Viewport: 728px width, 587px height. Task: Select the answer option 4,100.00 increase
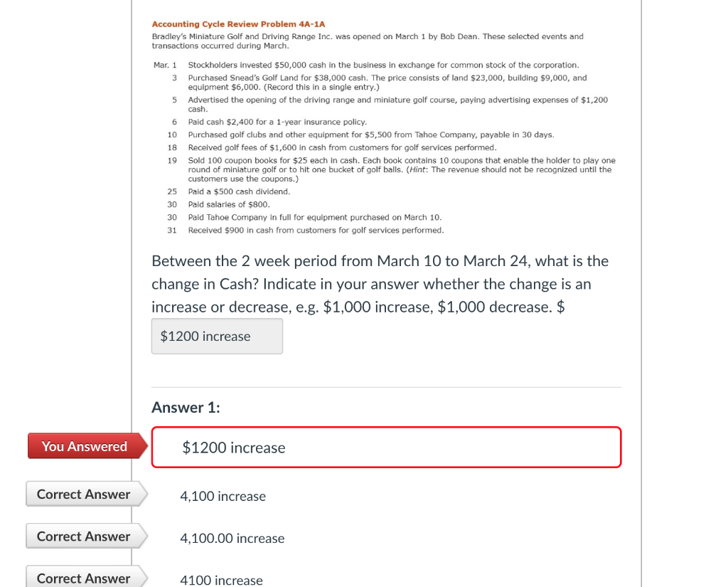click(x=232, y=538)
